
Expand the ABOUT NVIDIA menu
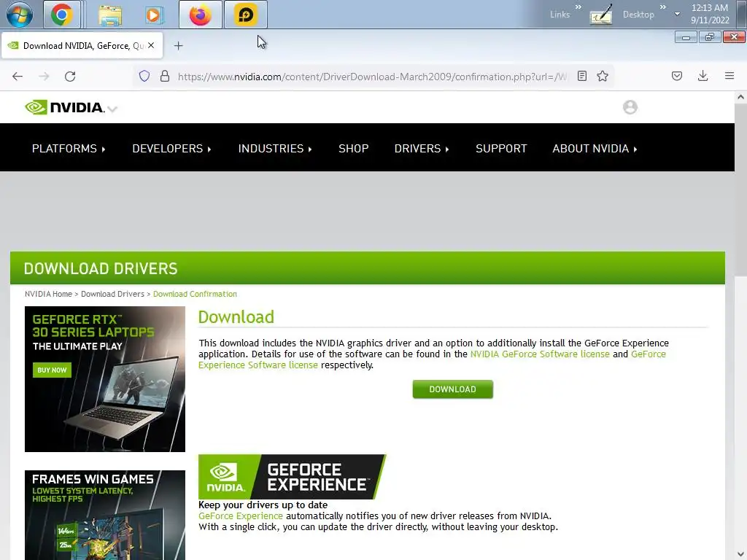click(595, 149)
